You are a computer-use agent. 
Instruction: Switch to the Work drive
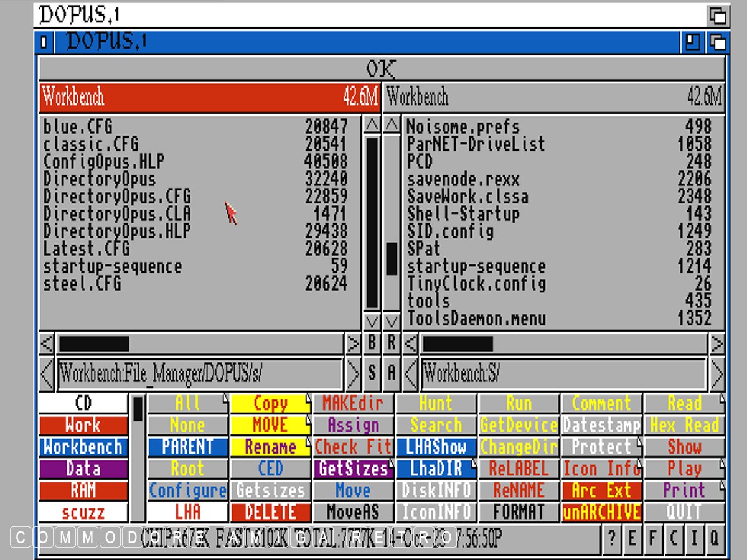[x=83, y=426]
